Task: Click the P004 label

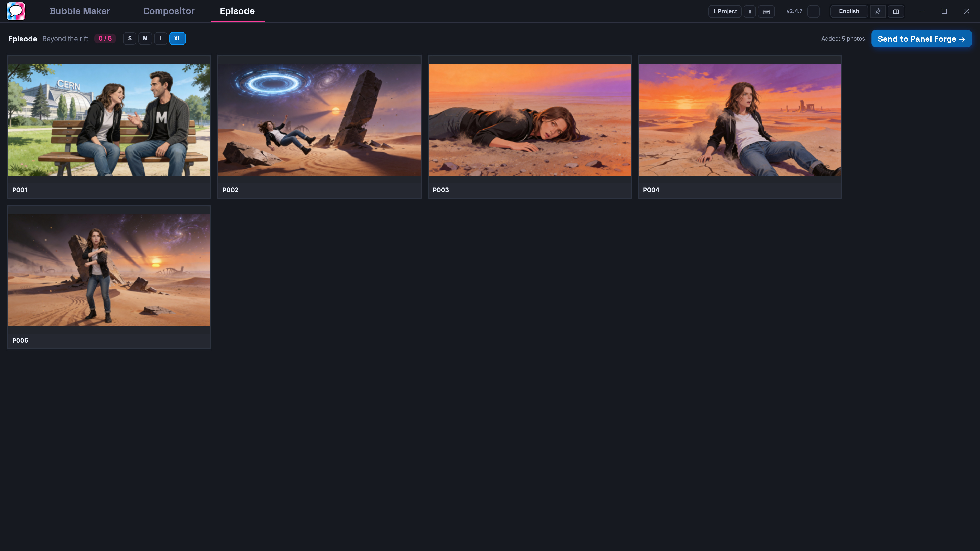Action: (x=651, y=190)
